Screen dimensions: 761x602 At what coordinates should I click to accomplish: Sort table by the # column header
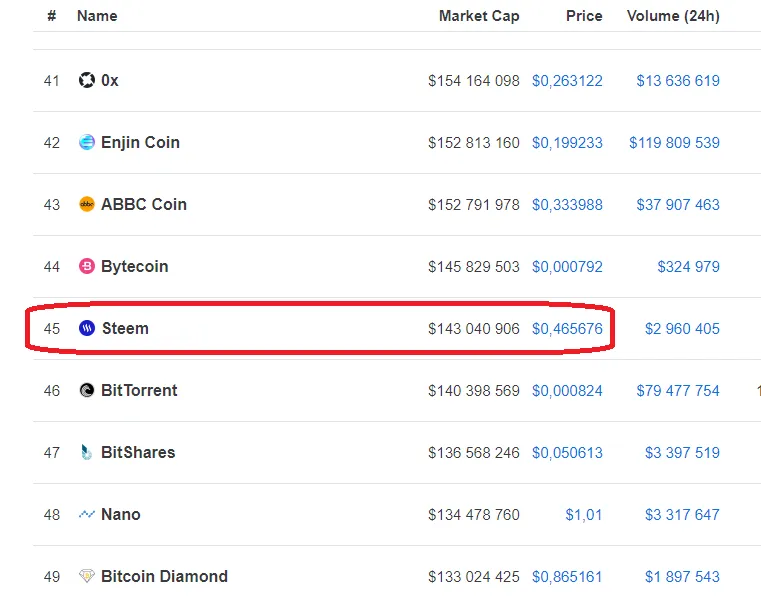coord(51,16)
